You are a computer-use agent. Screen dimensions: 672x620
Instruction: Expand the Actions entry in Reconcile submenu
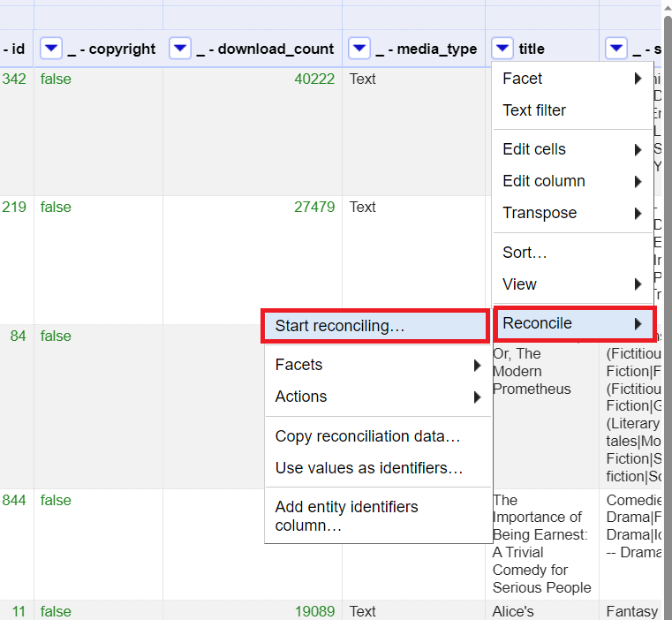(x=378, y=397)
